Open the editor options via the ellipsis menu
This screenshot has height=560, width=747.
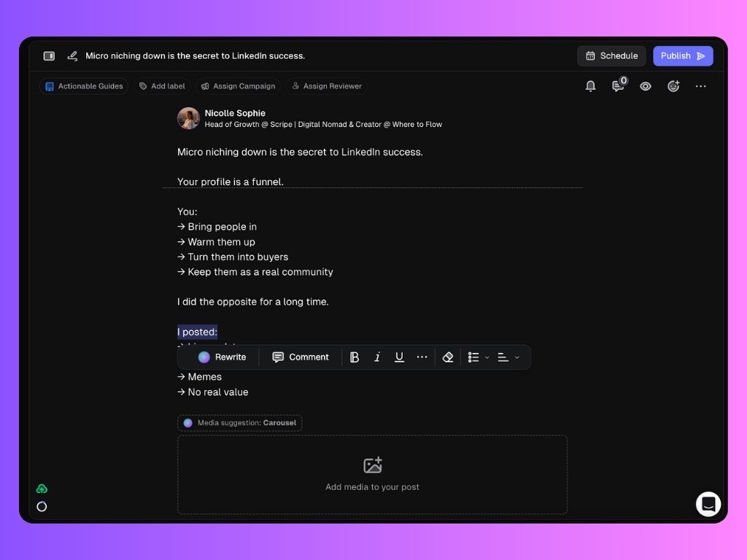(700, 86)
